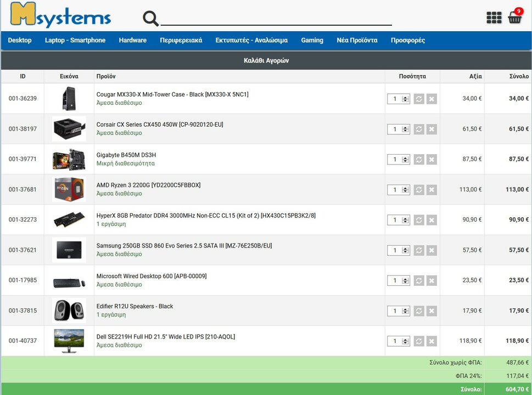This screenshot has width=532, height=395.
Task: Click the AMD Ryzen box thumbnail
Action: [x=69, y=189]
